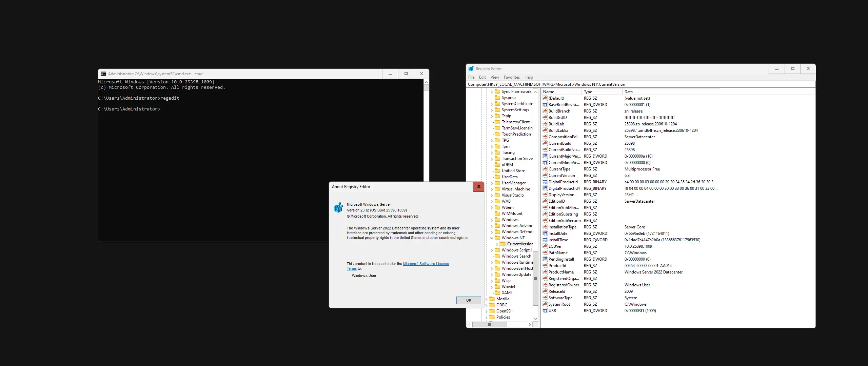The height and width of the screenshot is (366, 868).
Task: Click the DigitalProductId binary value icon
Action: point(545,182)
